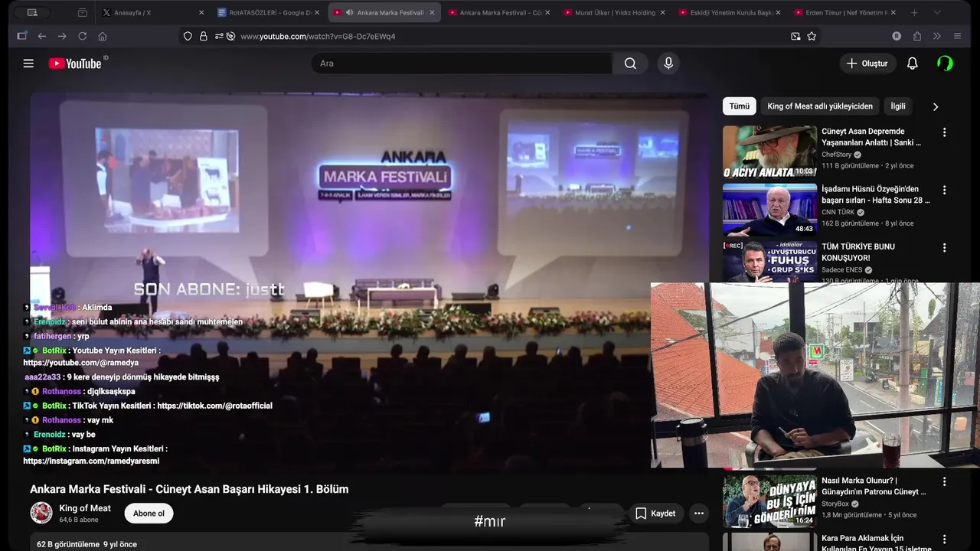Close the Murat Ülker tab
The width and height of the screenshot is (980, 551).
[x=662, y=12]
